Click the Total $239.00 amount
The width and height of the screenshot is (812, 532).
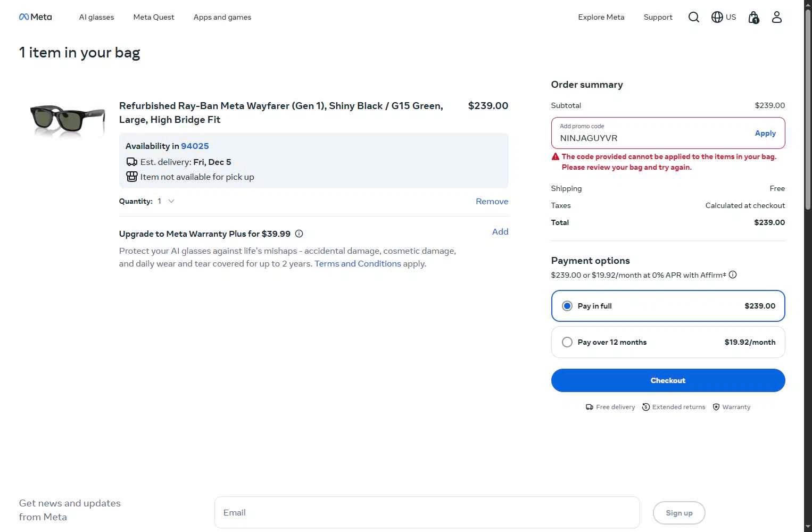[x=769, y=222]
